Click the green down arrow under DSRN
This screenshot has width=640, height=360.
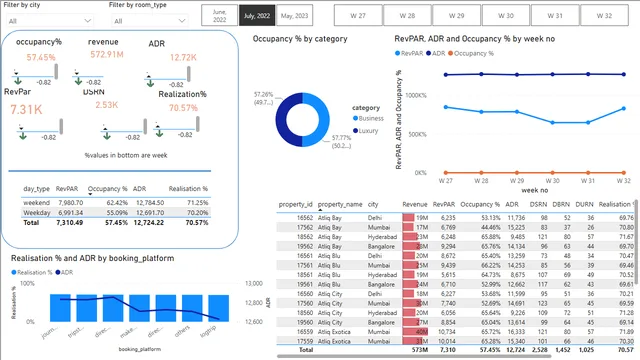pos(107,136)
